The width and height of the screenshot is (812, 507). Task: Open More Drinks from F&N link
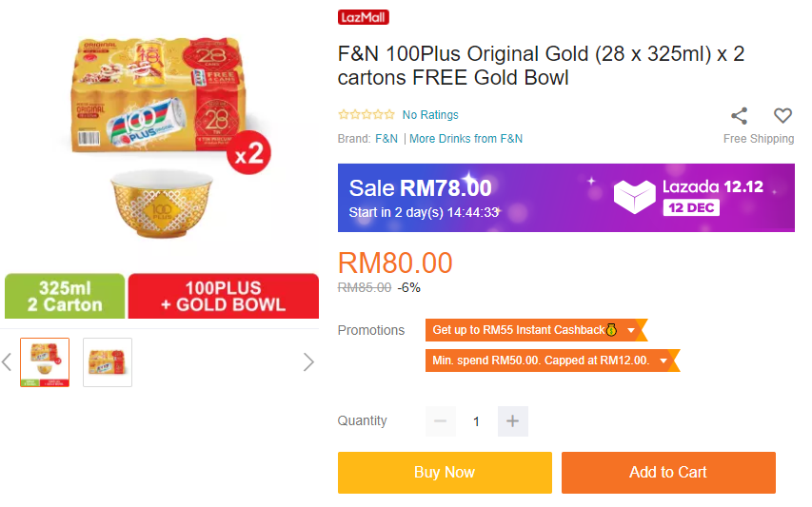[465, 139]
